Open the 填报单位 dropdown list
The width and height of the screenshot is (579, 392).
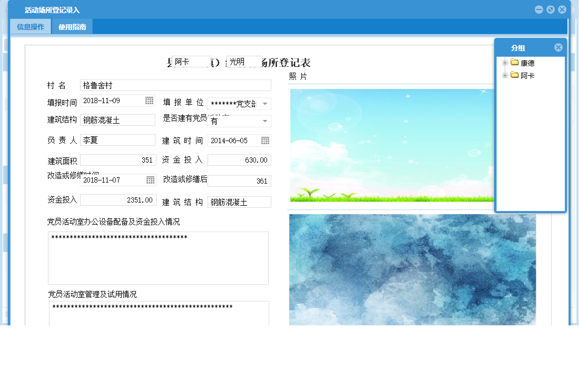point(266,103)
